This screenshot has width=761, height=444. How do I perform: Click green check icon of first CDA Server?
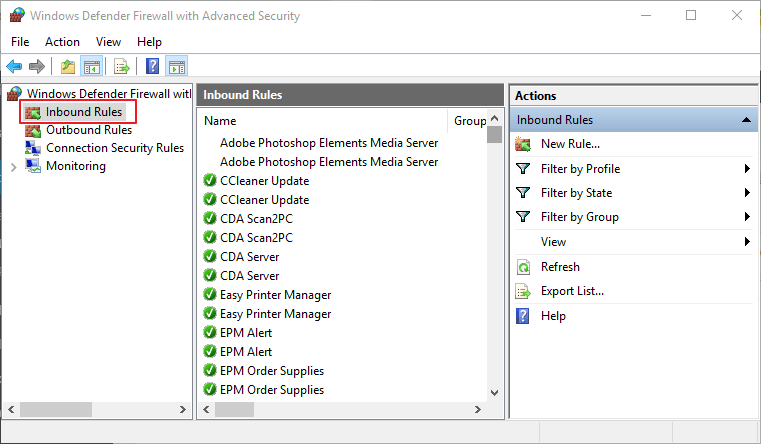point(210,256)
